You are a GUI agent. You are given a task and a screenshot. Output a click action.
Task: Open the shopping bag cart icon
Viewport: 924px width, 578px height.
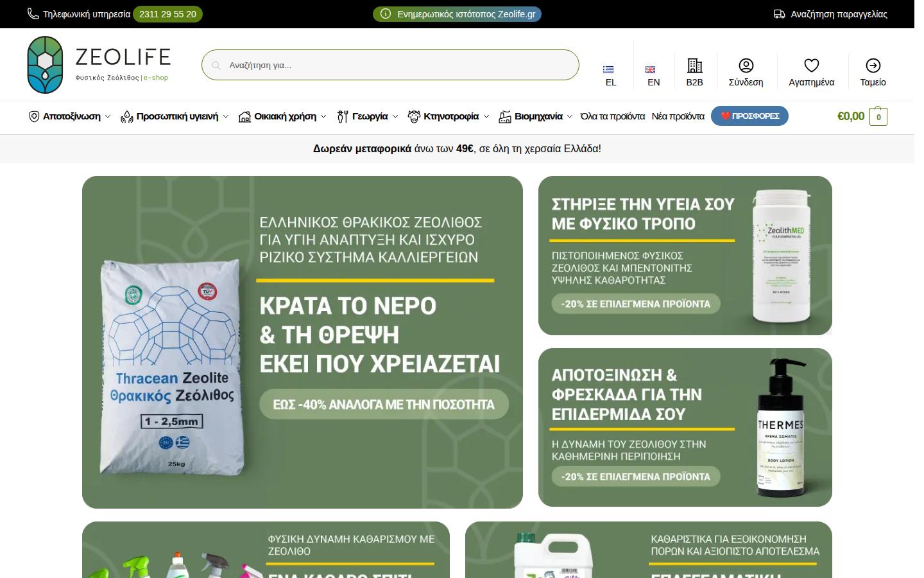[x=878, y=116]
